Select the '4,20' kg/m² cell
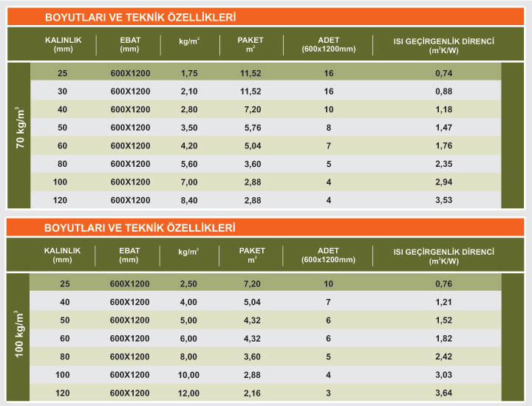This screenshot has width=532, height=406. (189, 145)
